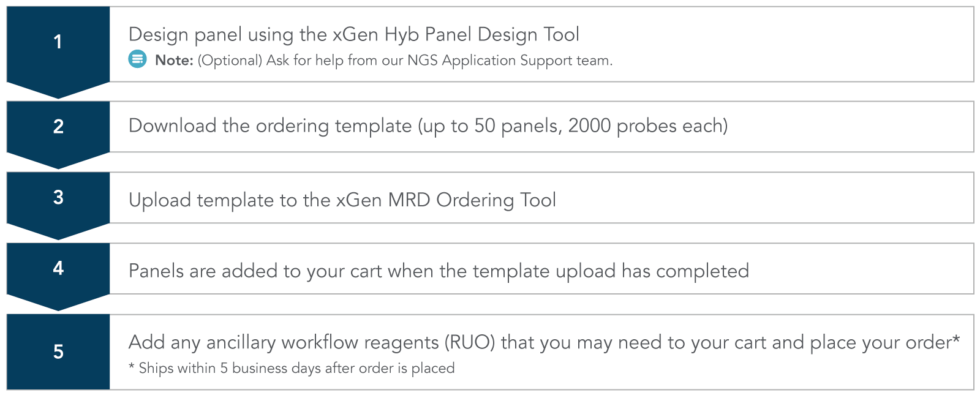This screenshot has width=980, height=398.
Task: Click the arrow tip below step 1
Action: [58, 91]
